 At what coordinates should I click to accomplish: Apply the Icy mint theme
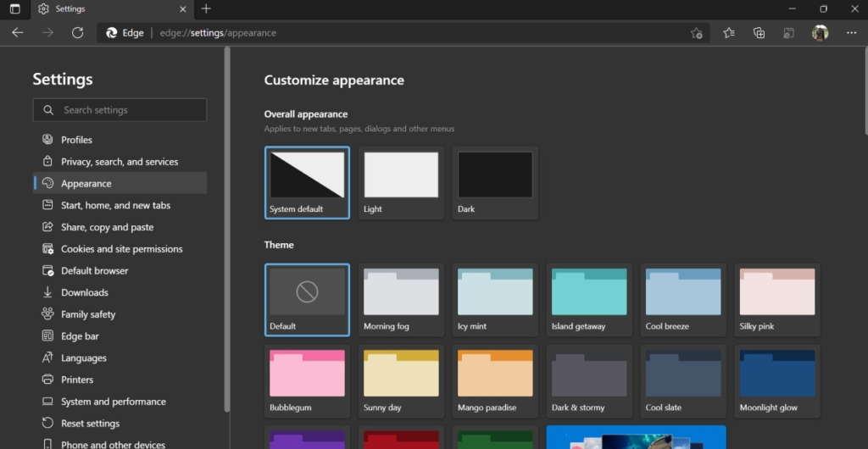click(495, 300)
